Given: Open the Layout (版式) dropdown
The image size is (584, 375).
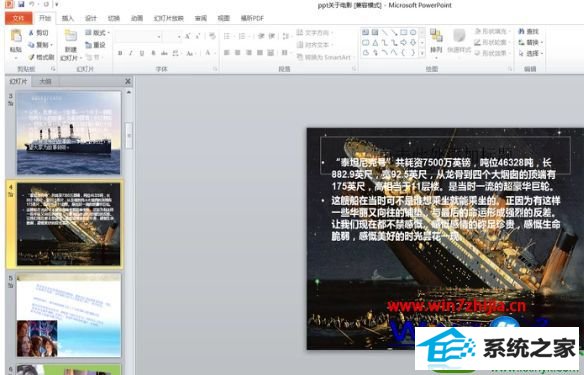Looking at the screenshot, I should pos(97,33).
